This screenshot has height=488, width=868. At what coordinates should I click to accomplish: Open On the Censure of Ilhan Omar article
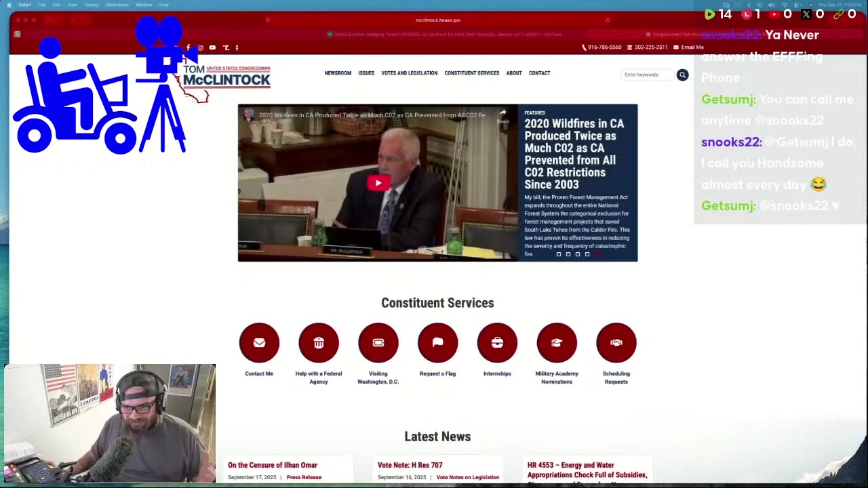pyautogui.click(x=273, y=465)
